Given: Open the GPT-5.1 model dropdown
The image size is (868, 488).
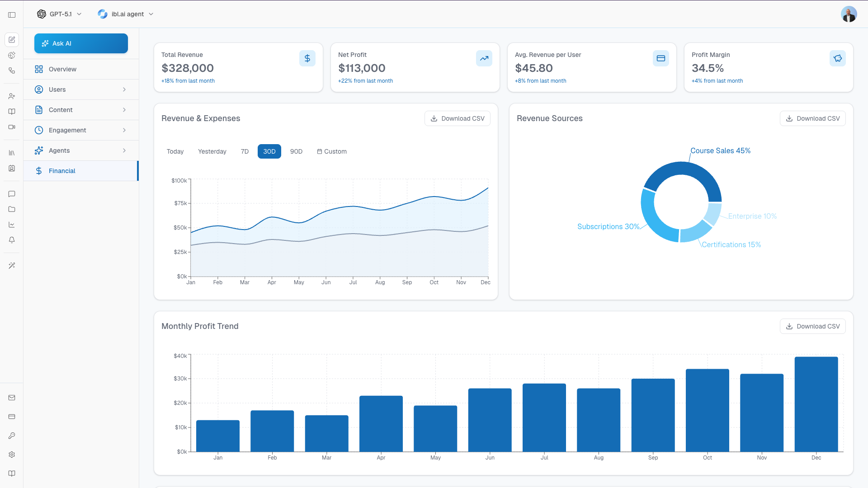Looking at the screenshot, I should click(x=59, y=14).
